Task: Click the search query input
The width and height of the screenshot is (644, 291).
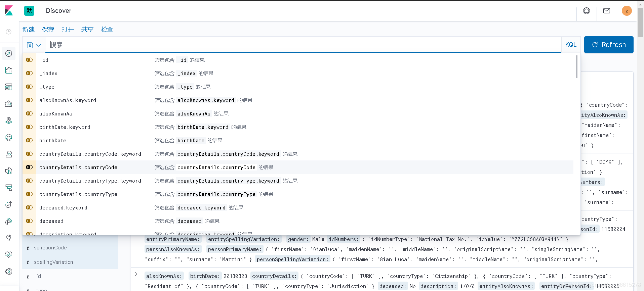Action: click(x=303, y=45)
